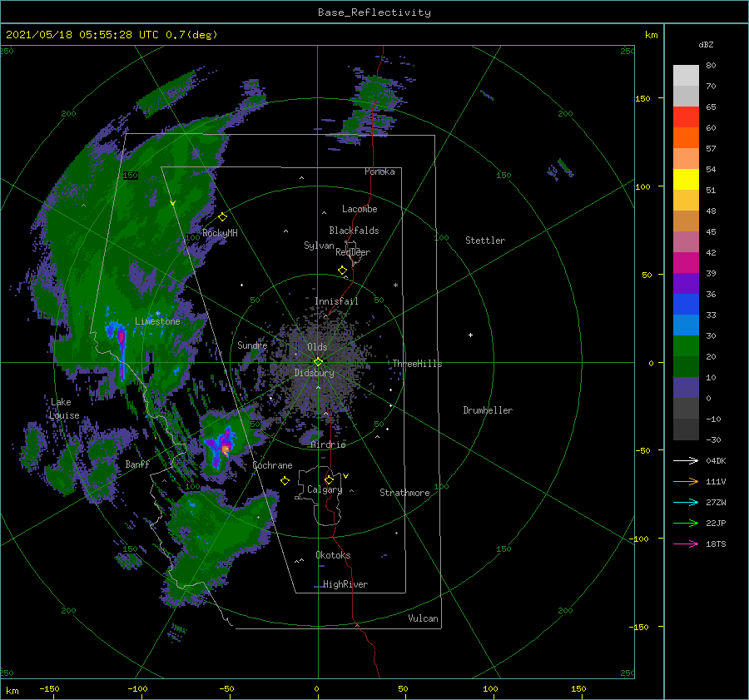Image resolution: width=749 pixels, height=700 pixels.
Task: Click the Lacombe label
Action: (x=360, y=209)
